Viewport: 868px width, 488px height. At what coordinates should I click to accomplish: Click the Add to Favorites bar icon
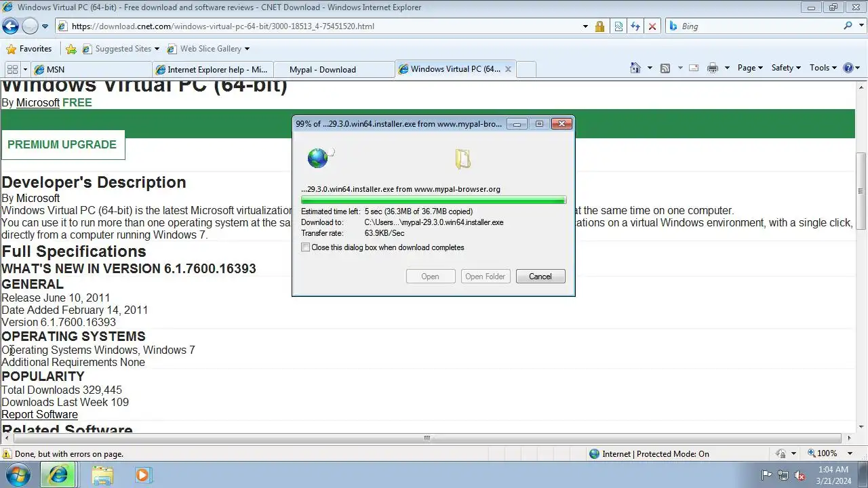tap(71, 49)
